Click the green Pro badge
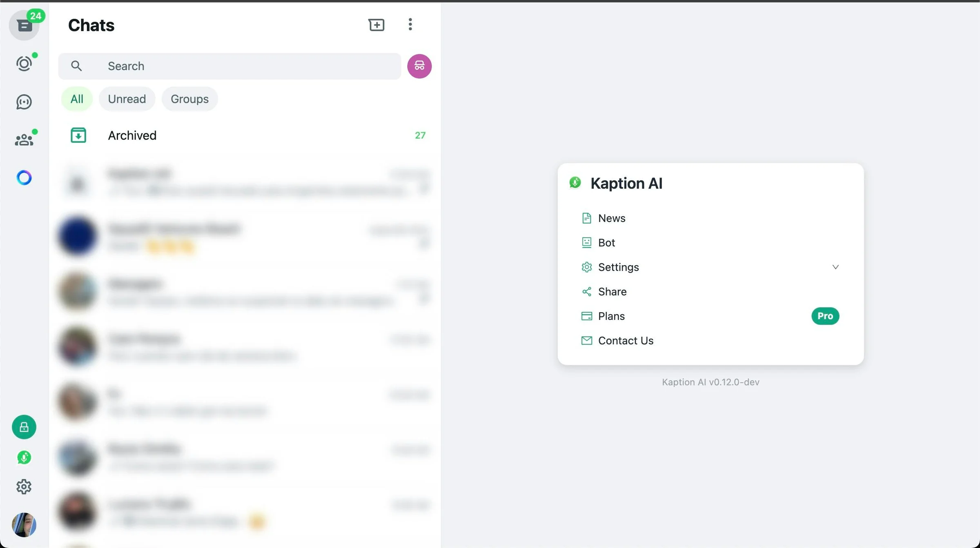This screenshot has width=980, height=548. coord(825,316)
